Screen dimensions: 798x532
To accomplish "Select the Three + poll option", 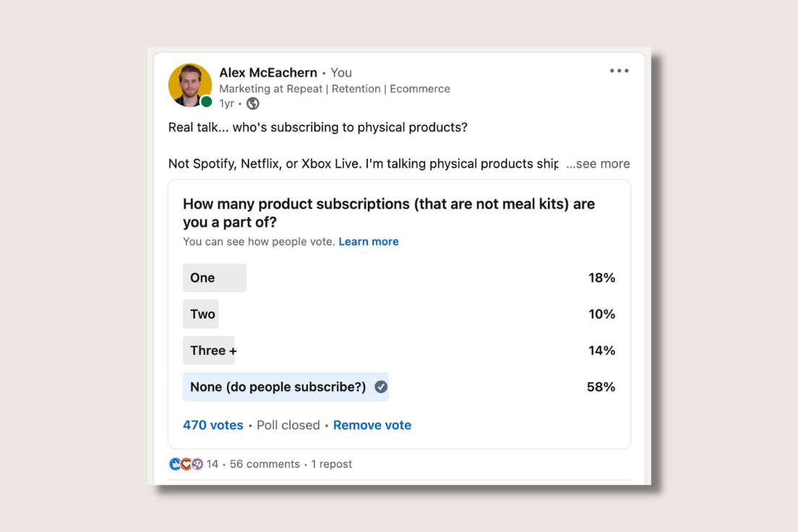I will click(209, 350).
